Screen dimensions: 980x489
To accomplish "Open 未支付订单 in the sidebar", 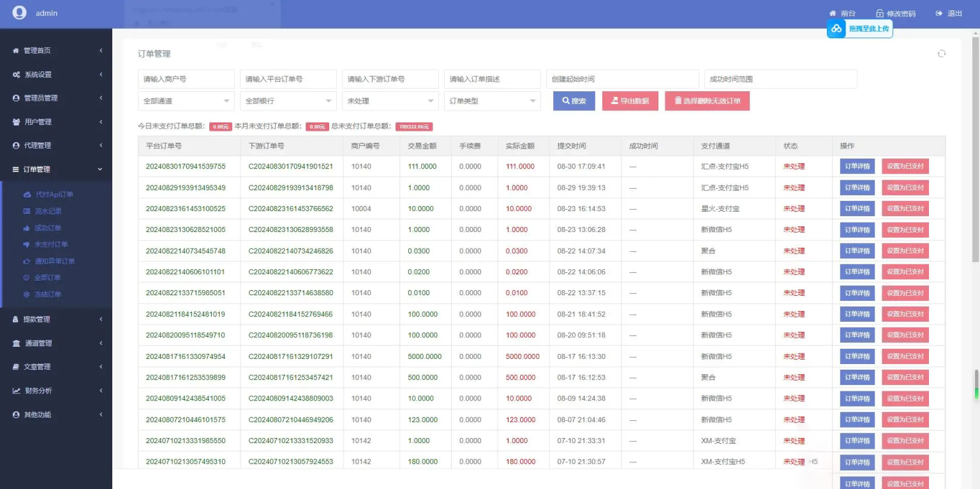I will pyautogui.click(x=51, y=244).
